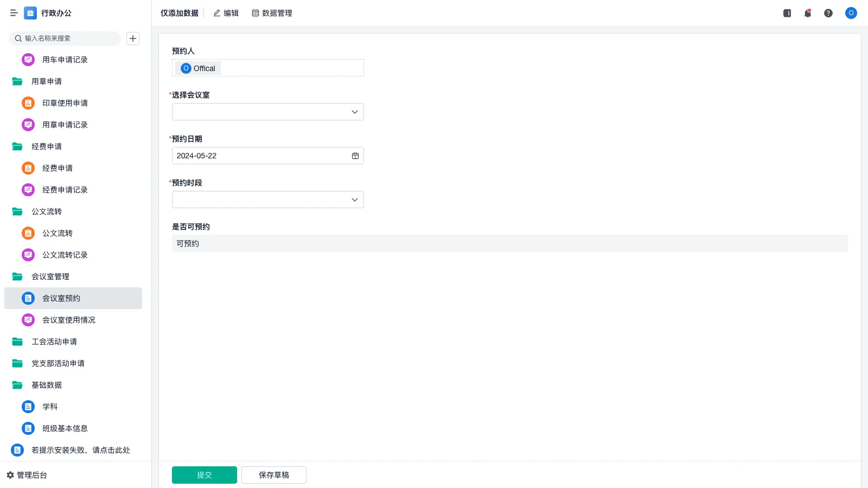Screen dimensions: 868x488
Task: Submit the form with 提交 button
Action: 205,475
